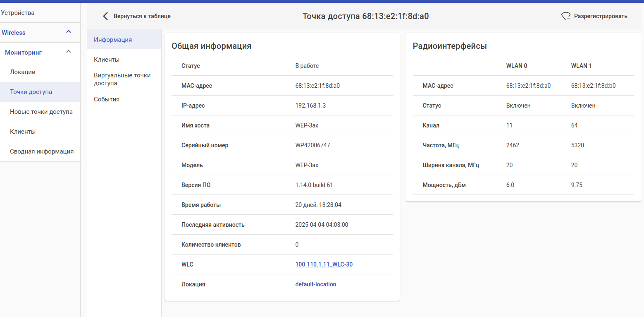Click the WLAN 1 column header
The image size is (644, 317).
pyautogui.click(x=582, y=66)
